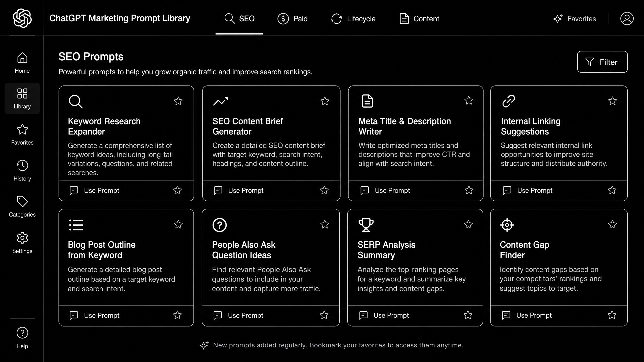The height and width of the screenshot is (362, 644).
Task: Toggle footer star on People Also Ask card
Action: pyautogui.click(x=324, y=315)
